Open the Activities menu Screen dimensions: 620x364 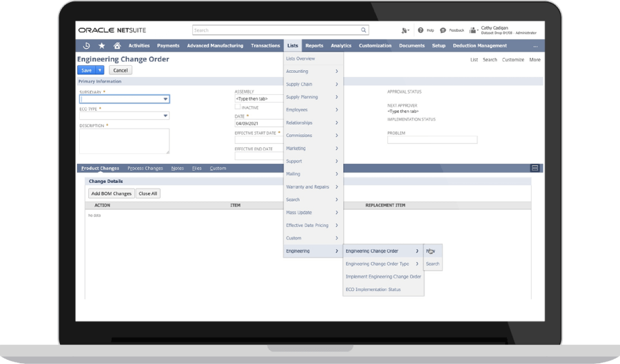[138, 46]
